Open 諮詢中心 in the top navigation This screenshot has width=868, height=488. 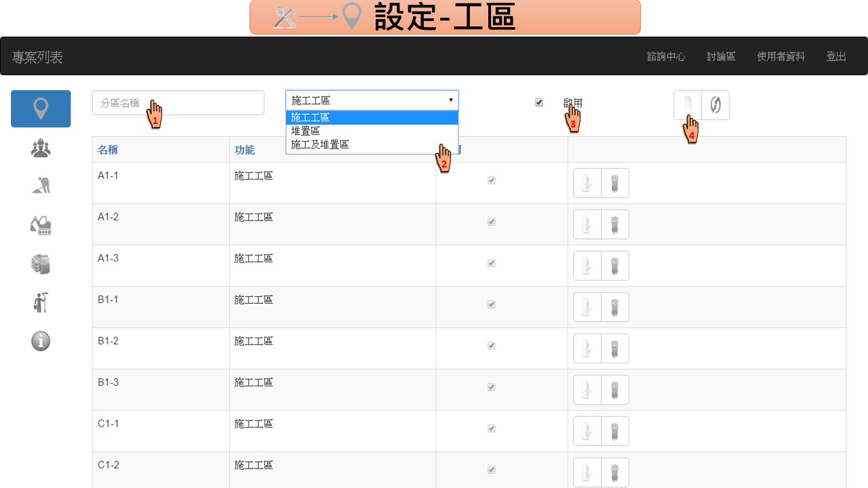(666, 57)
